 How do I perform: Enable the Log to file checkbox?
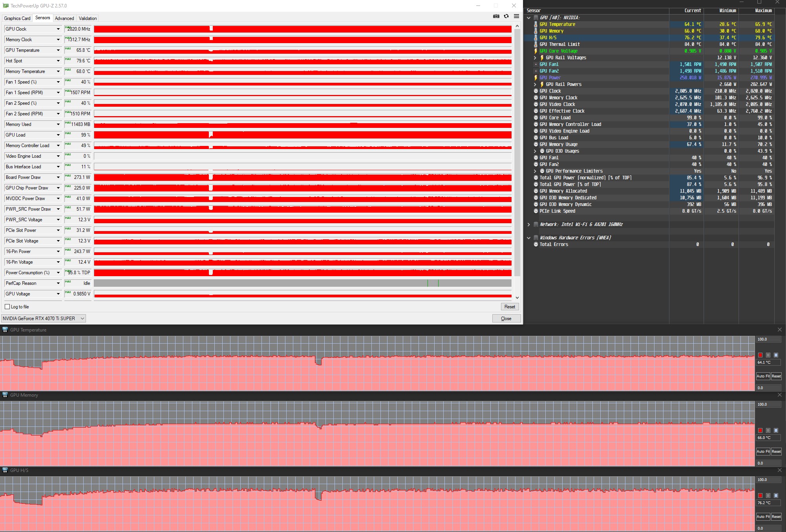pyautogui.click(x=7, y=307)
